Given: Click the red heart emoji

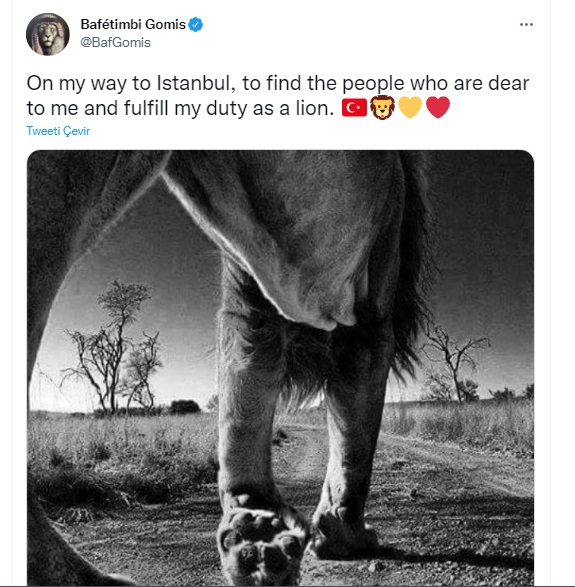Looking at the screenshot, I should pos(438,107).
